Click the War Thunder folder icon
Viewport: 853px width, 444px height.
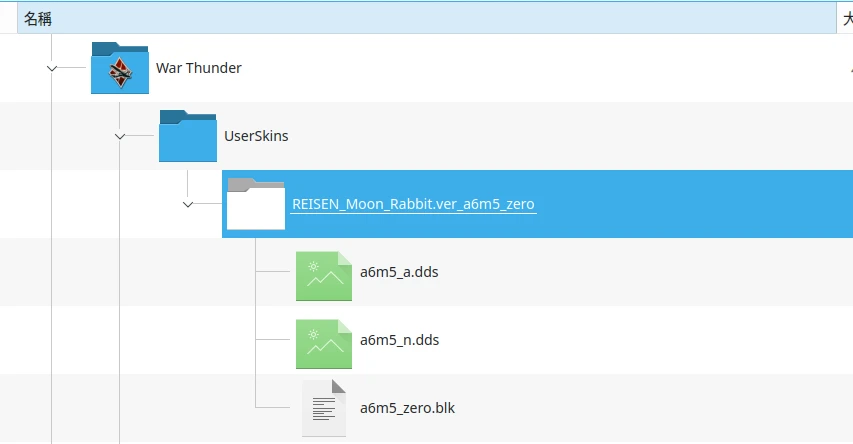coord(120,68)
